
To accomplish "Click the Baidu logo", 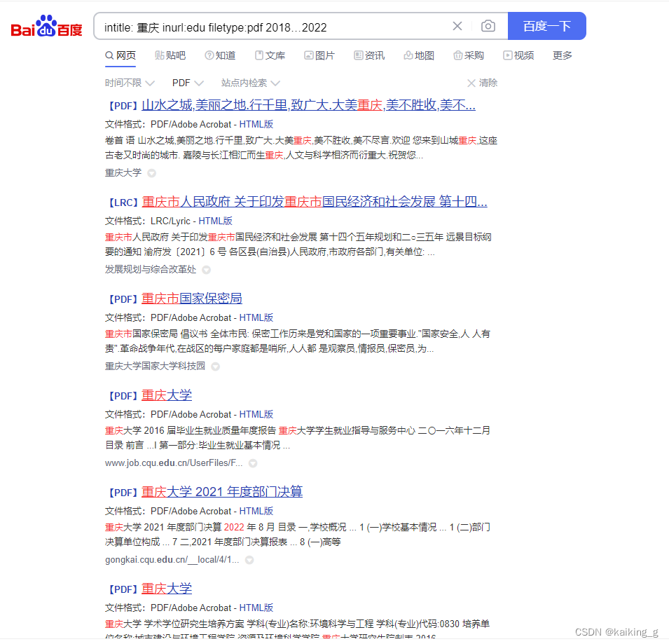I will [x=46, y=27].
